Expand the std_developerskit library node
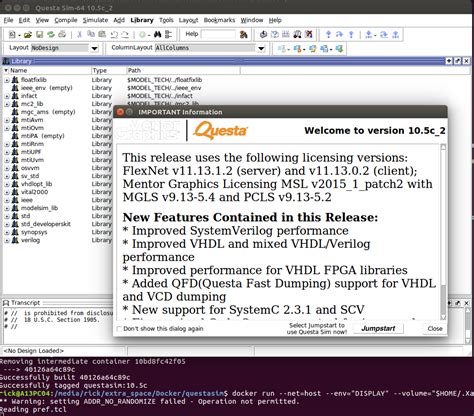 point(7,224)
